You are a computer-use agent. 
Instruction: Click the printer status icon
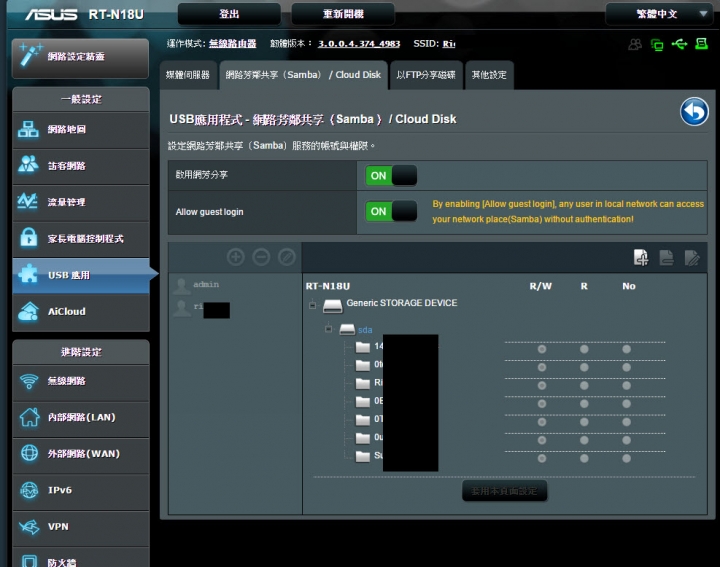(x=701, y=44)
